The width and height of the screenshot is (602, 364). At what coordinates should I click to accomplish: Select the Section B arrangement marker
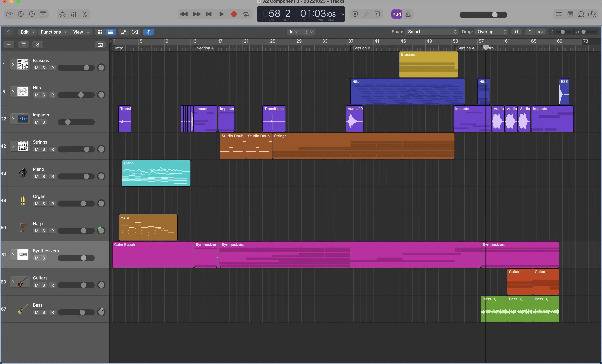pos(362,48)
